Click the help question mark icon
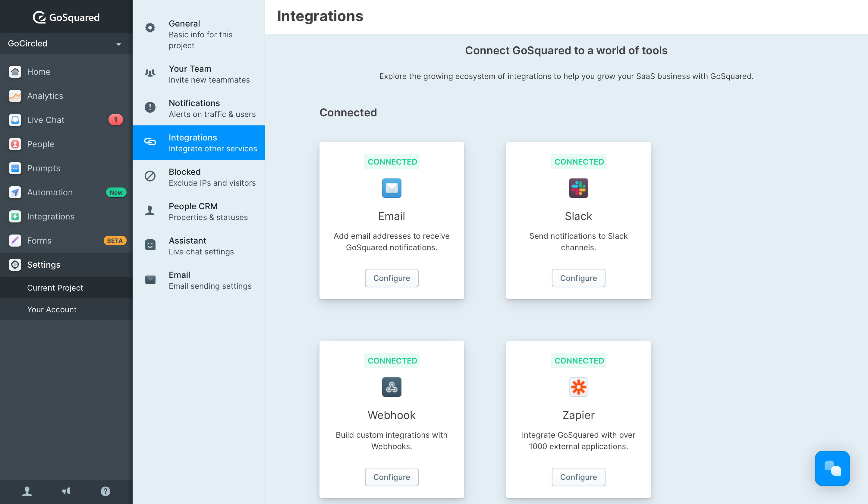 tap(105, 491)
